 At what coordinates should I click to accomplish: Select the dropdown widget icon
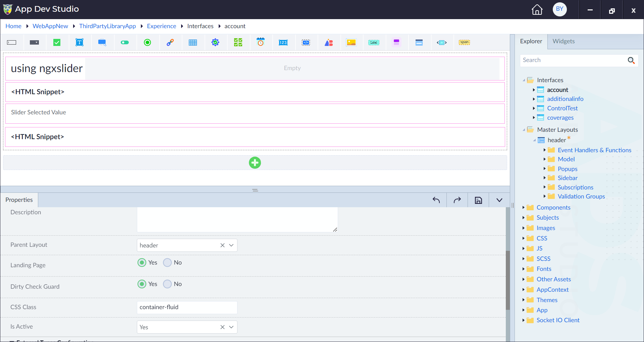pos(34,43)
